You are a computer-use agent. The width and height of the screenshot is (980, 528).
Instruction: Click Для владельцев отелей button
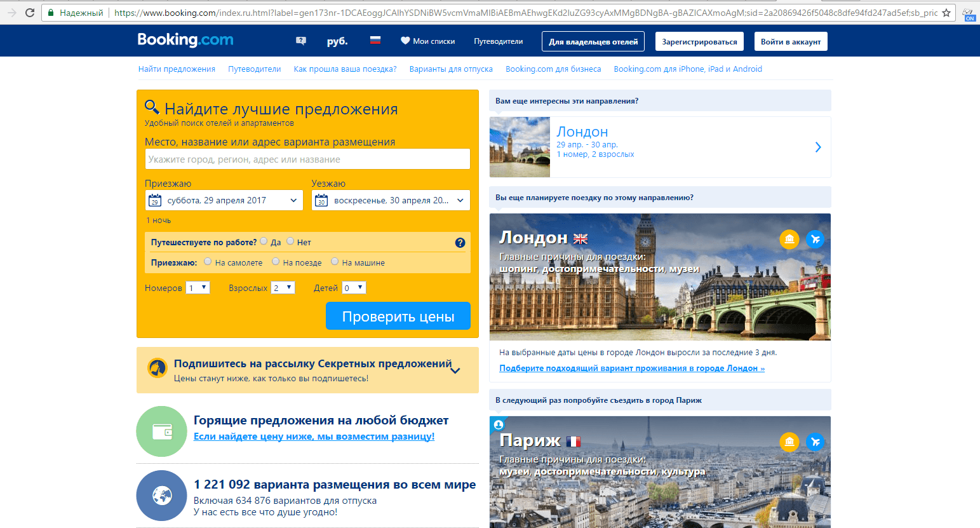click(x=593, y=42)
